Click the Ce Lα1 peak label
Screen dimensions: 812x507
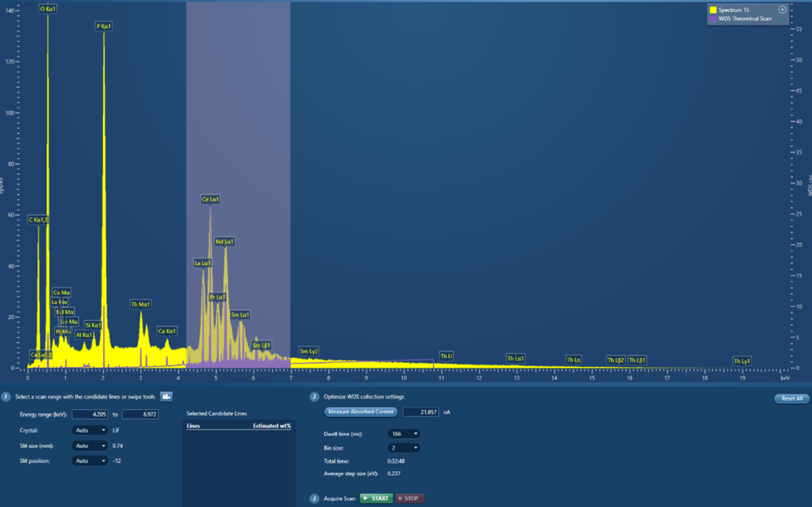tap(210, 200)
